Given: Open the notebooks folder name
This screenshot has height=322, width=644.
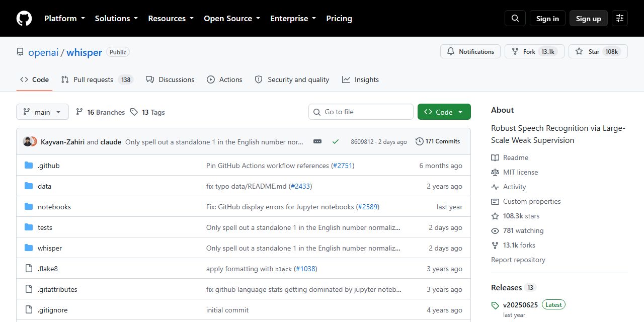Looking at the screenshot, I should (54, 207).
